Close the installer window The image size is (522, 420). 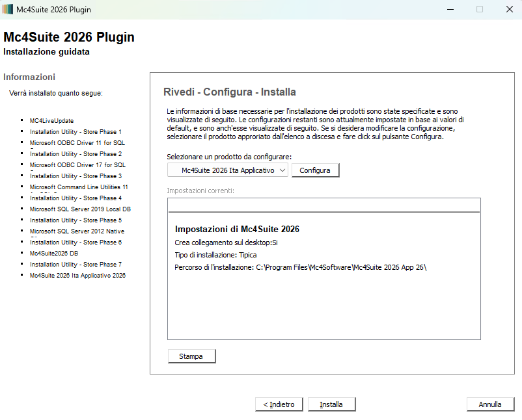pyautogui.click(x=509, y=10)
